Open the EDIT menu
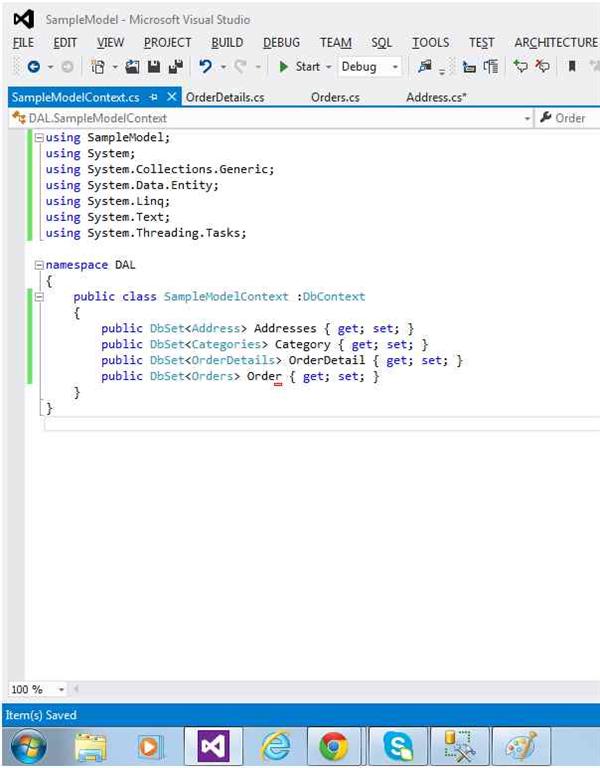 [x=65, y=43]
